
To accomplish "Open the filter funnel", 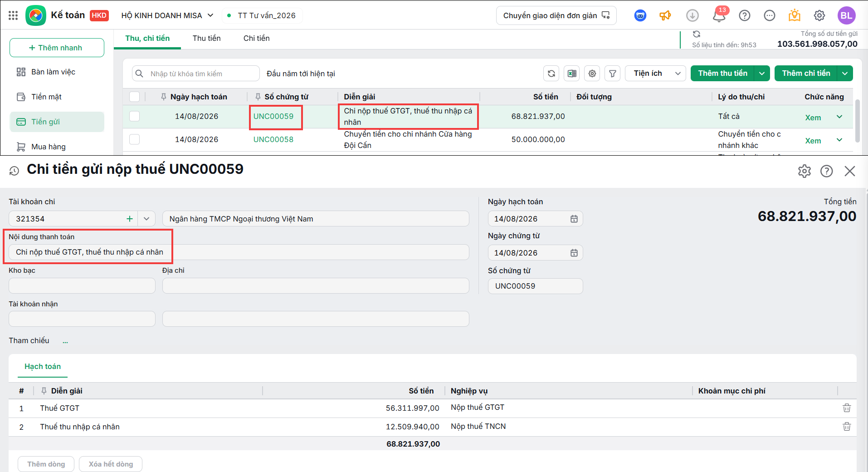I will coord(613,74).
